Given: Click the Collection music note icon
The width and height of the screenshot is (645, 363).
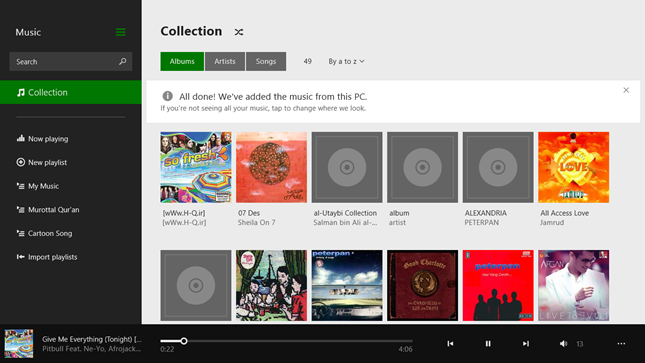Looking at the screenshot, I should tap(21, 93).
